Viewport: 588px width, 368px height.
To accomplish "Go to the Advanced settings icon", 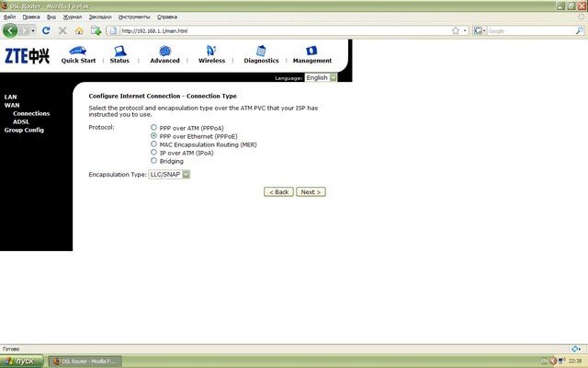I will [x=164, y=51].
